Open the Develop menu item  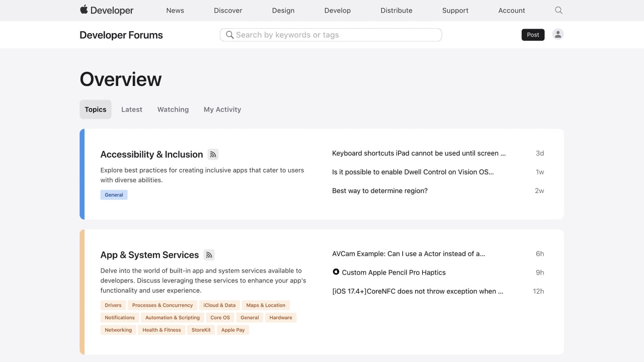pyautogui.click(x=338, y=10)
